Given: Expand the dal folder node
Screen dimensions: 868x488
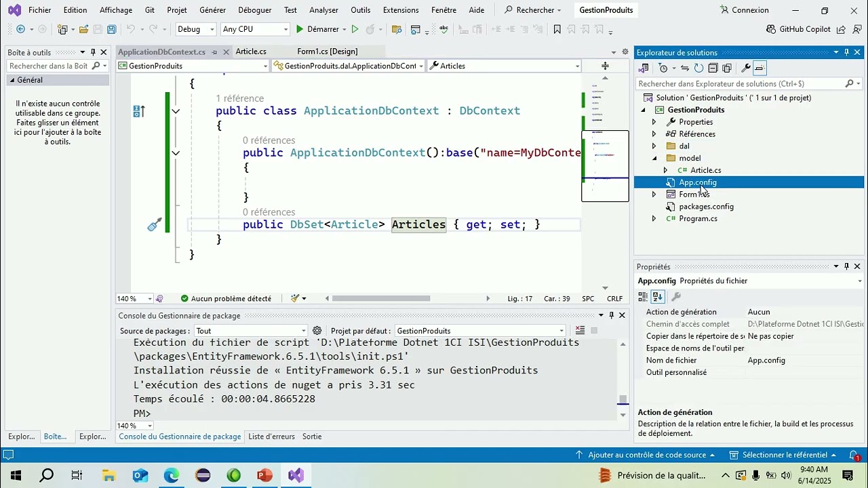Looking at the screenshot, I should [x=654, y=146].
